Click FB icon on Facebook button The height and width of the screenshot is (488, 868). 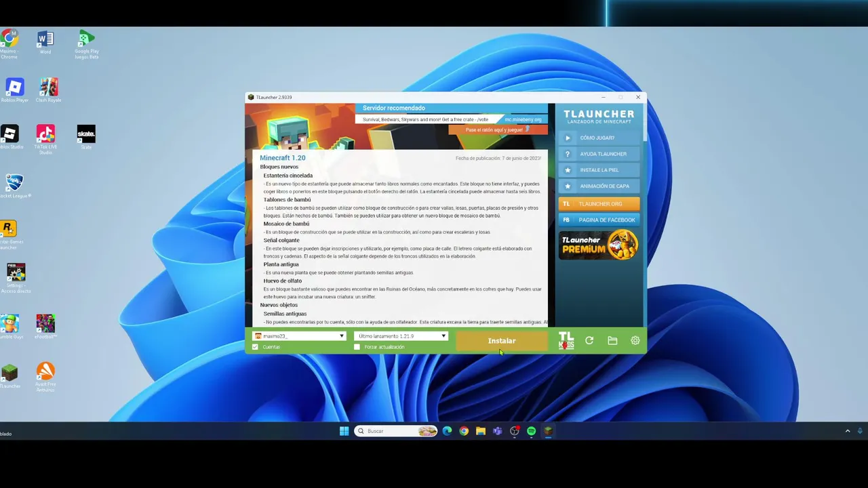point(567,220)
